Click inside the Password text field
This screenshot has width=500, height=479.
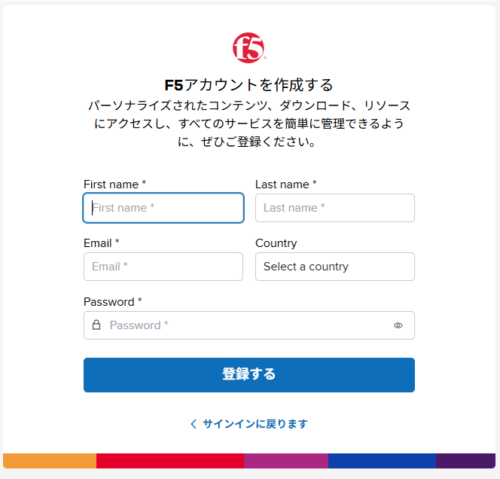coord(249,325)
